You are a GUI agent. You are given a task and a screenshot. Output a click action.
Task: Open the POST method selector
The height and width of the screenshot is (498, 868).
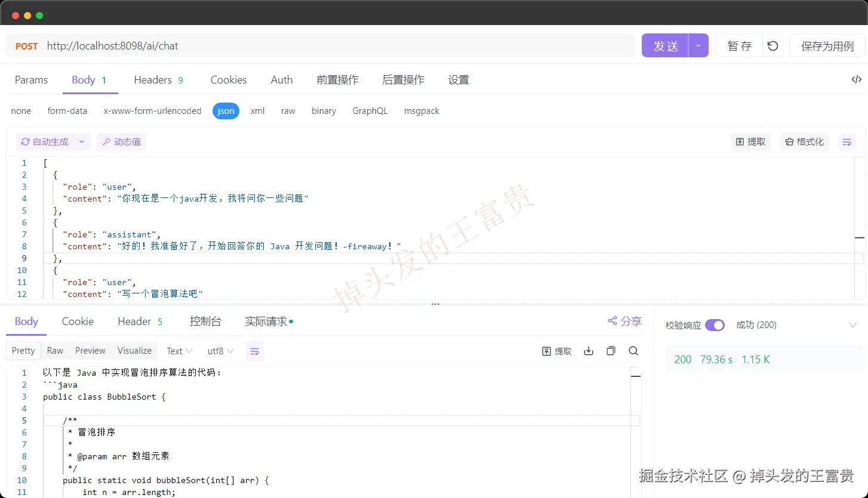click(x=26, y=46)
